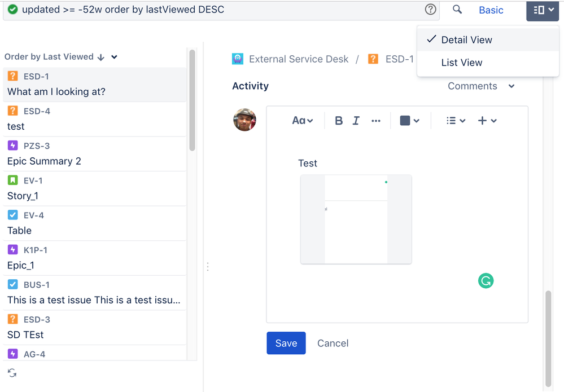This screenshot has height=392, width=564.
Task: Save the comment
Action: 286,343
